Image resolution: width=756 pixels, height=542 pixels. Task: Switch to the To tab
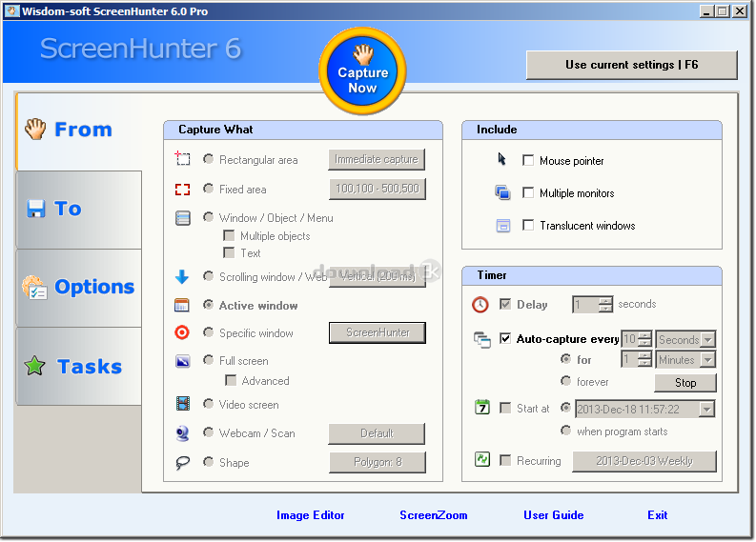(x=78, y=210)
